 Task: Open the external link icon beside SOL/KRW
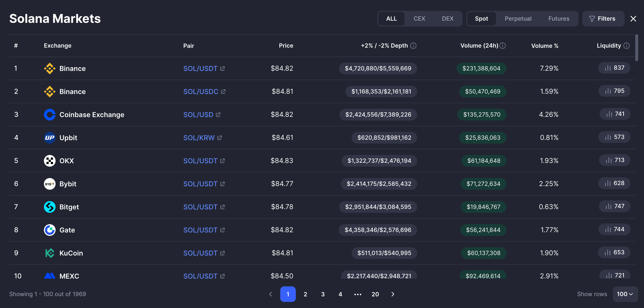pyautogui.click(x=220, y=138)
